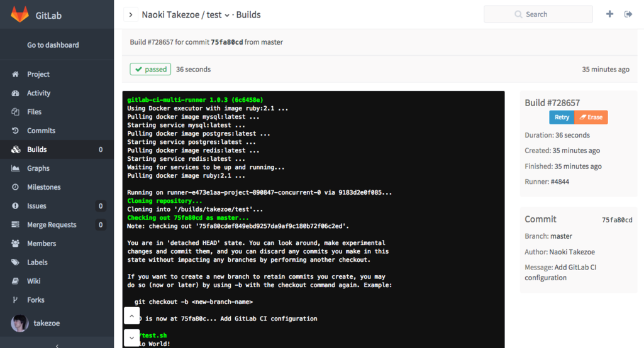Click Build #728657 sidebar heading
This screenshot has width=644, height=348.
point(552,102)
